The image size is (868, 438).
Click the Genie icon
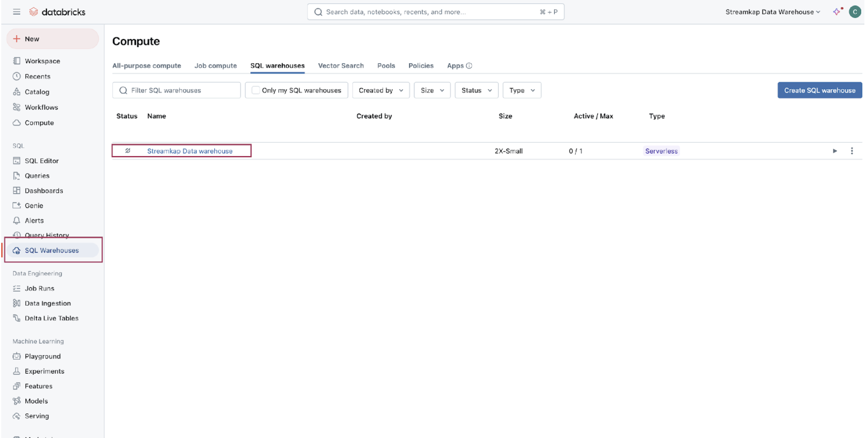(16, 205)
